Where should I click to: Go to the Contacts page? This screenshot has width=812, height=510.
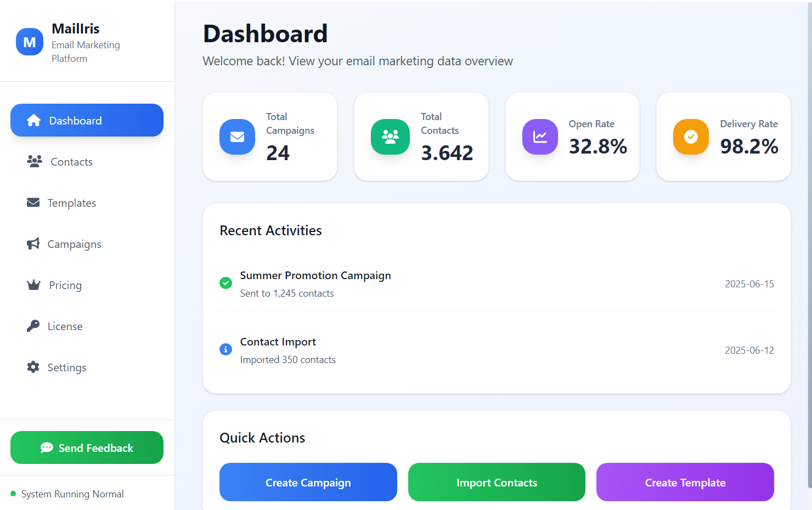coord(87,161)
